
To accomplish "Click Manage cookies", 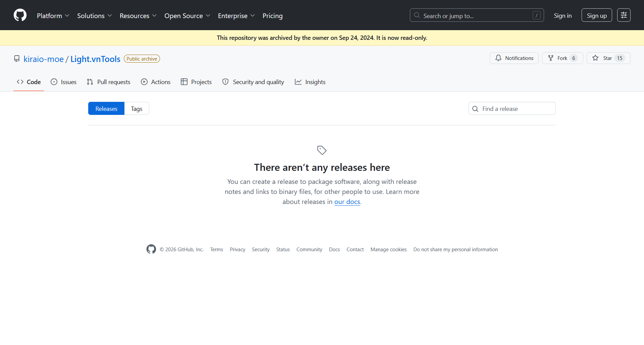I will tap(388, 250).
